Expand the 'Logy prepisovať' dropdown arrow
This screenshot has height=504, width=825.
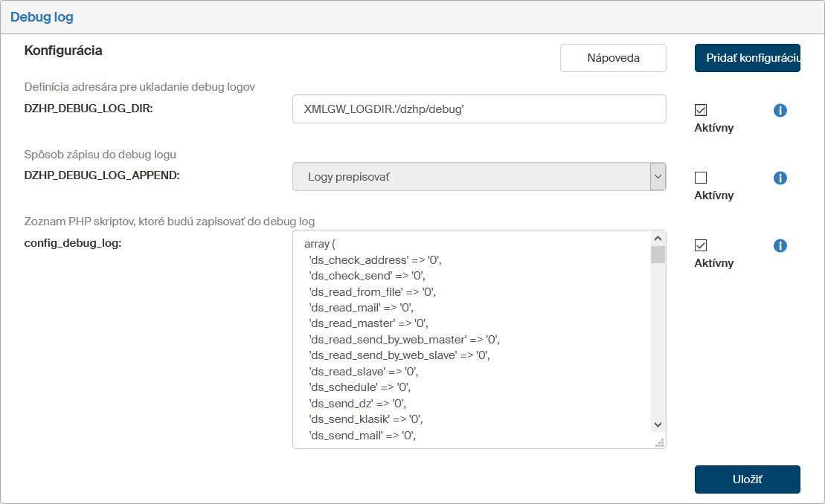click(x=657, y=177)
